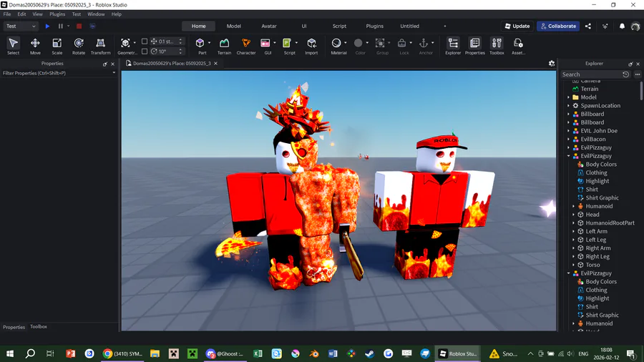Activate the Move tool
The image size is (644, 362).
(x=35, y=46)
